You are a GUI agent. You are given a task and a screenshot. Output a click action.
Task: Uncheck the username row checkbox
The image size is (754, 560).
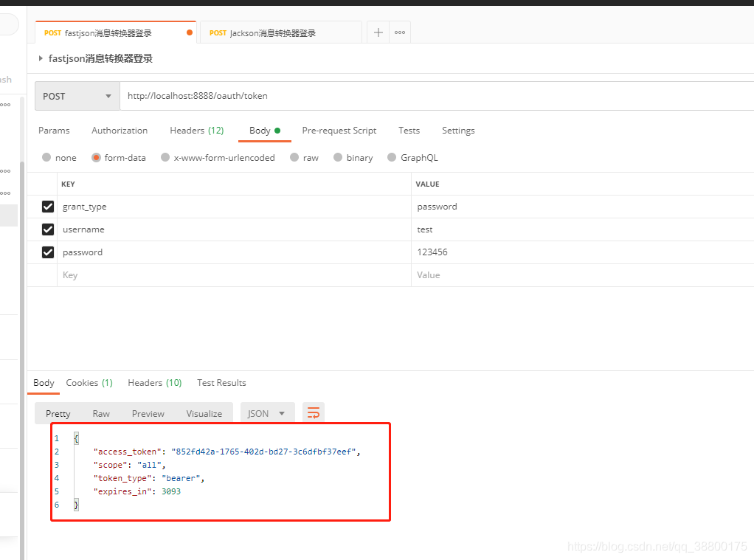pos(48,229)
